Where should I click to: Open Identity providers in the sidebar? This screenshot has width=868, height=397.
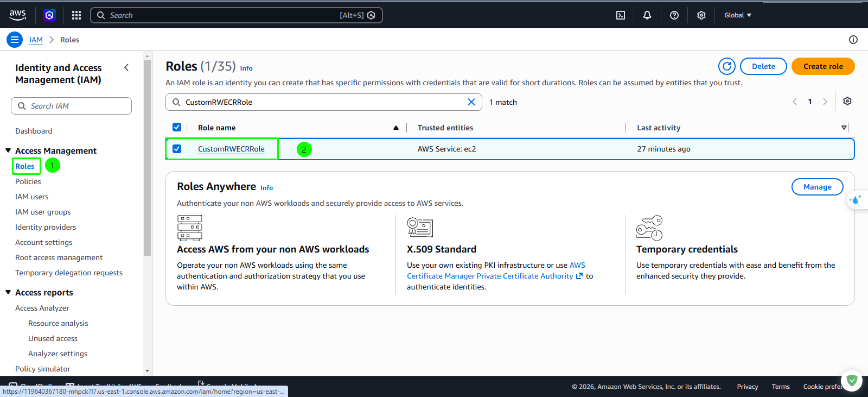pyautogui.click(x=46, y=227)
